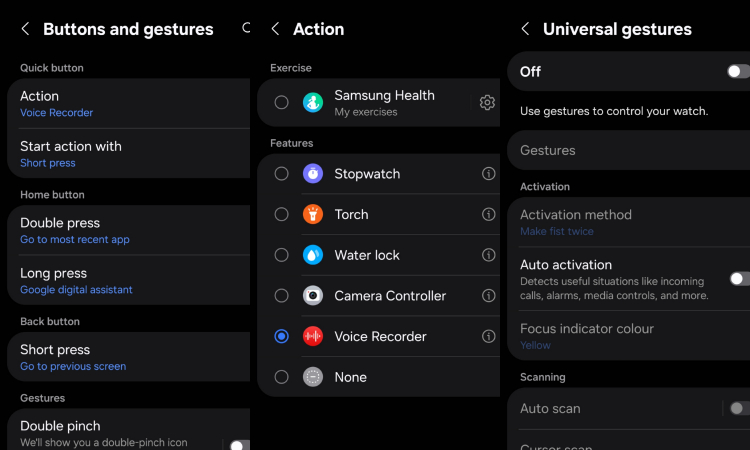Tap the Make fist twice value
This screenshot has width=750, height=450.
557,231
